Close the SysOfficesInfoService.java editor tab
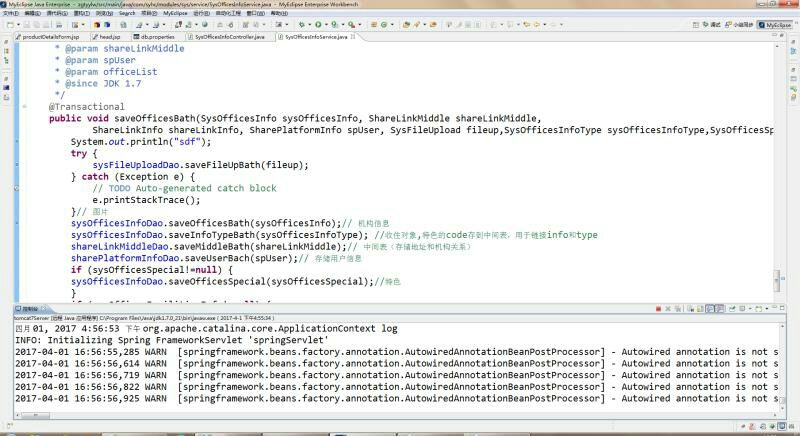This screenshot has height=436, width=800. pyautogui.click(x=352, y=36)
